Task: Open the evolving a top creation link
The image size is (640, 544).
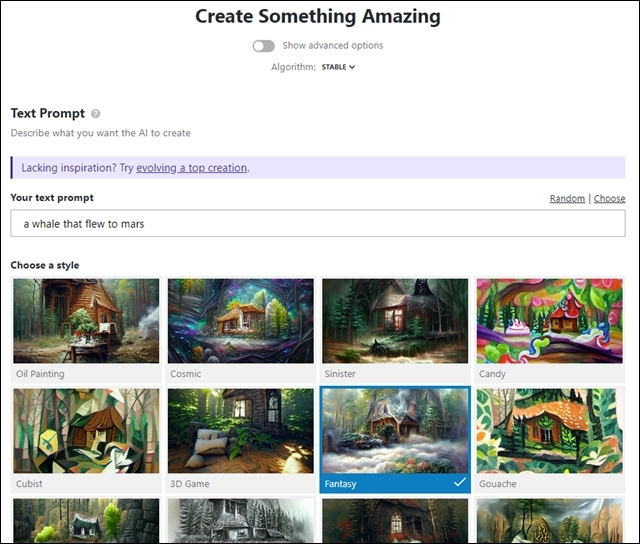Action: click(191, 168)
